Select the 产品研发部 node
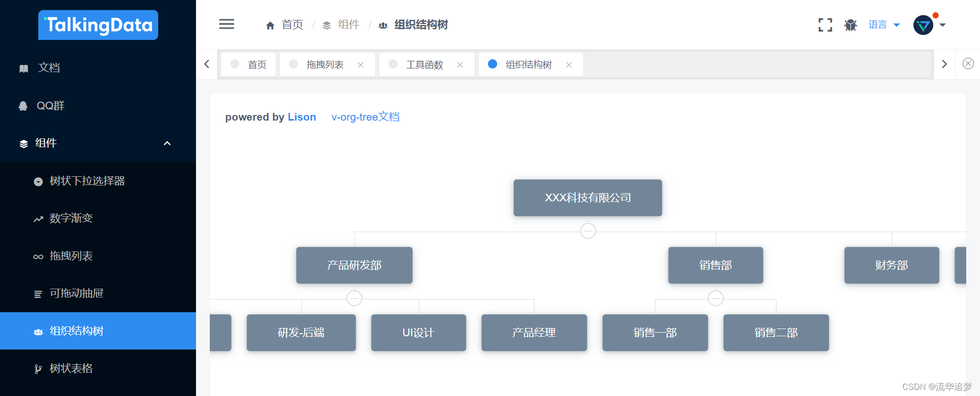The height and width of the screenshot is (396, 980). coord(354,265)
